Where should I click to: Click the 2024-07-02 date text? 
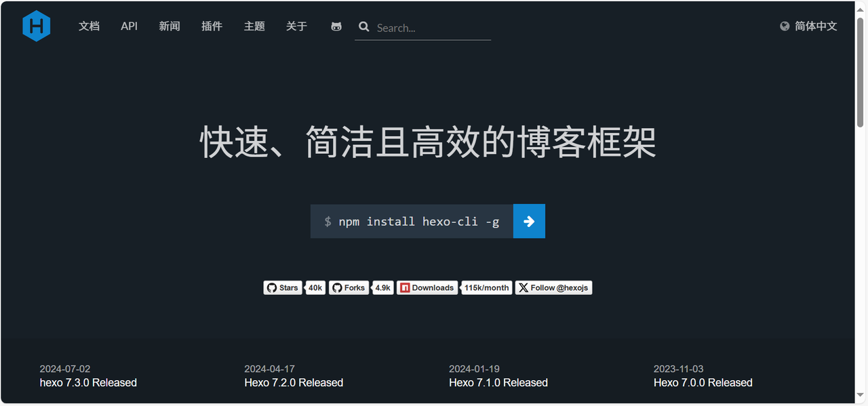(x=65, y=369)
